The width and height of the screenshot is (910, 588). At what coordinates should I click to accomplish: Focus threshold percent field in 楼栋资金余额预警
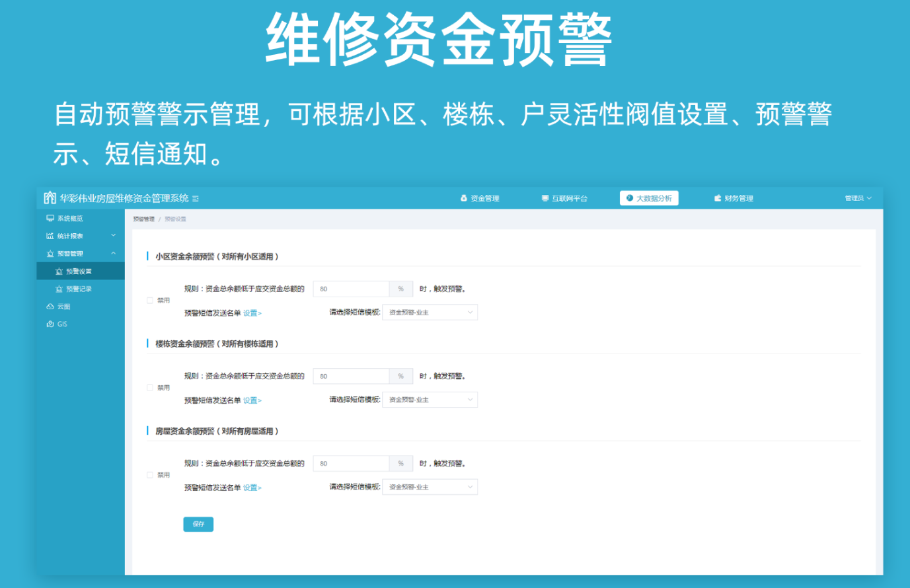click(351, 376)
